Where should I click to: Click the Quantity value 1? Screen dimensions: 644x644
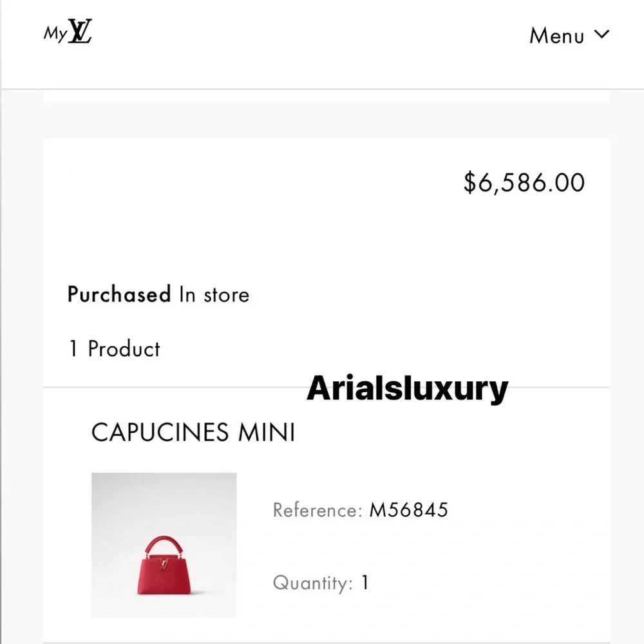click(x=365, y=583)
